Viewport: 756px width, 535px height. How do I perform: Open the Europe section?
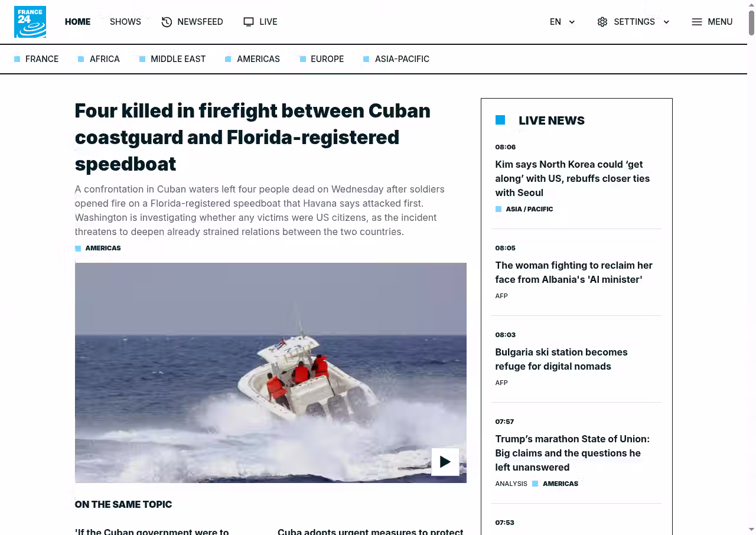(327, 59)
